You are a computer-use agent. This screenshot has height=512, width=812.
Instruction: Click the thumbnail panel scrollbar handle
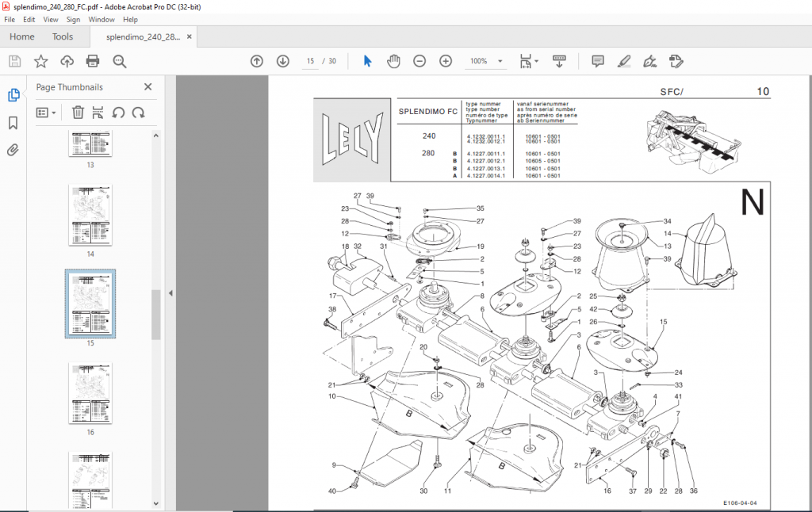[x=156, y=314]
